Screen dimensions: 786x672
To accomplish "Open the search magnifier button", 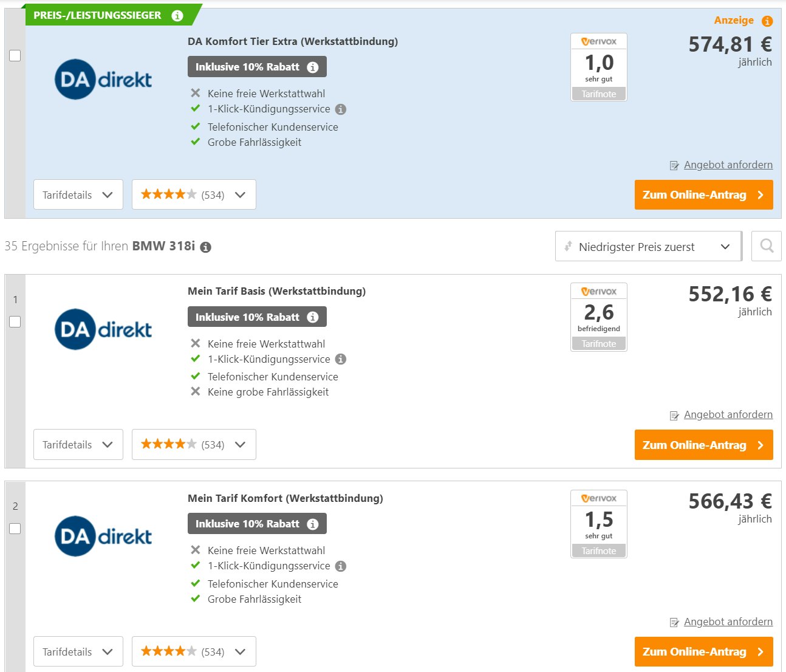I will coord(767,246).
